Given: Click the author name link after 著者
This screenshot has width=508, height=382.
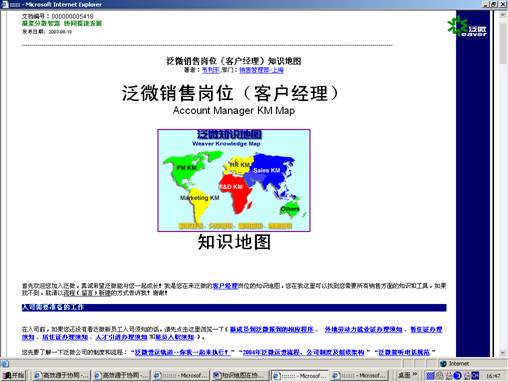Looking at the screenshot, I should (211, 70).
